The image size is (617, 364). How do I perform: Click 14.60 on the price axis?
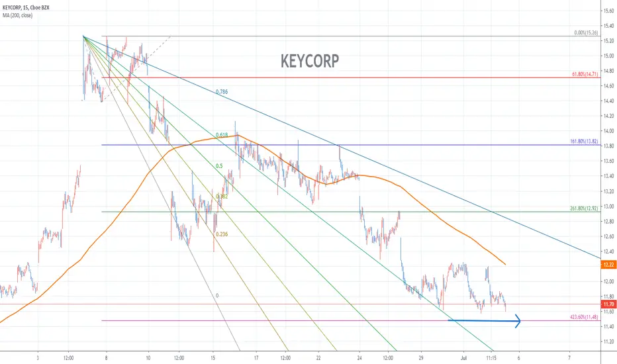[609, 86]
